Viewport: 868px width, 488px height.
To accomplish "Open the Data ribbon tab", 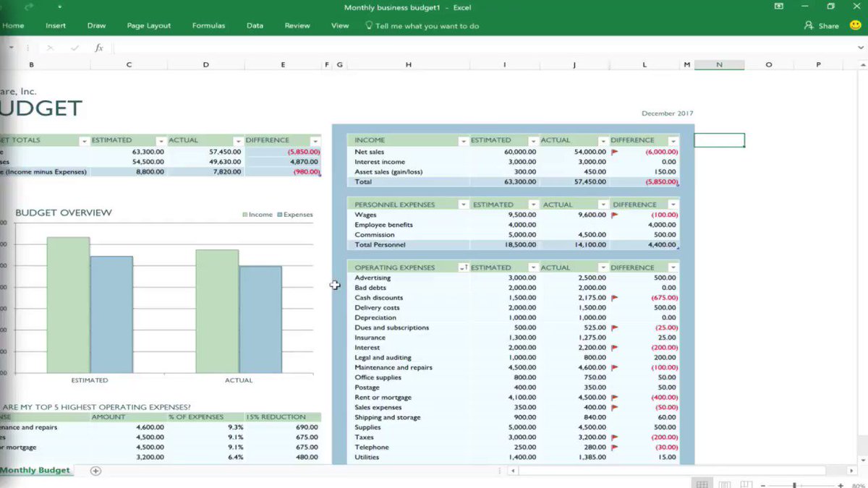I will click(x=255, y=25).
